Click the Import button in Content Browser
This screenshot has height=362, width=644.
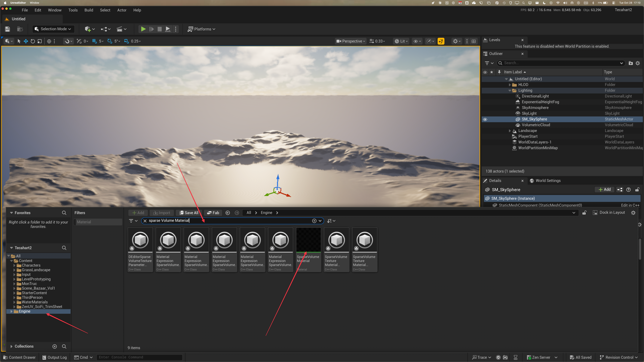tap(162, 213)
